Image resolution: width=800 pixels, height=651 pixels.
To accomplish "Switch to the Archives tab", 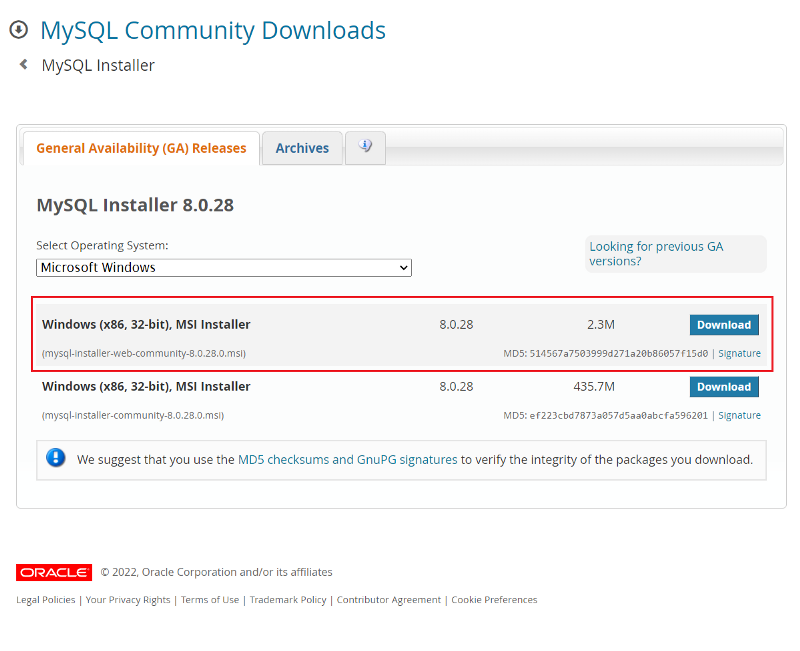I will coord(302,148).
